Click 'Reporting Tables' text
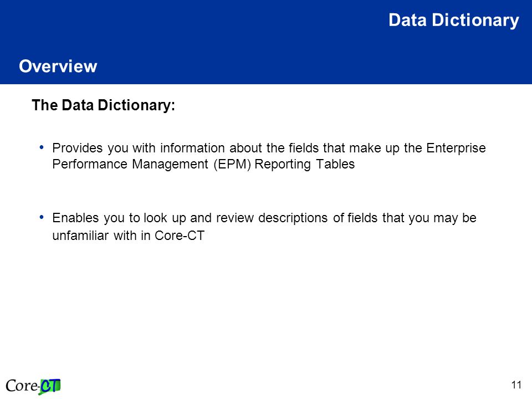Image resolution: width=532 pixels, height=399 pixels. tap(305, 164)
